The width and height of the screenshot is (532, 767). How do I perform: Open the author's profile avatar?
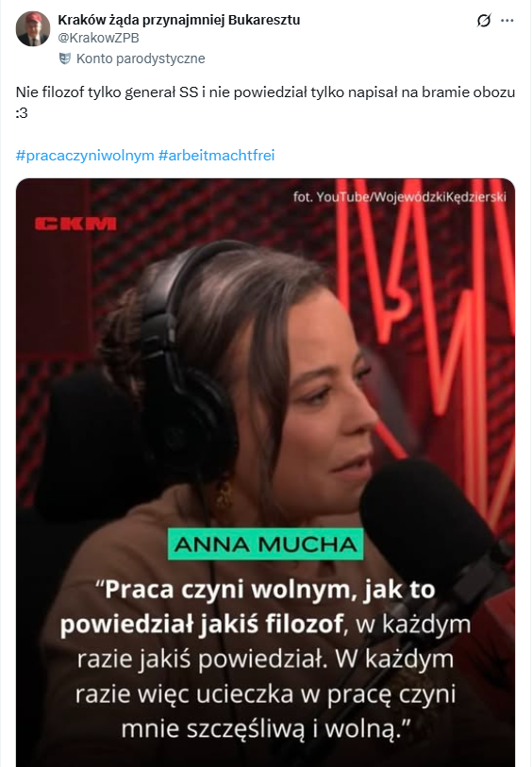point(33,29)
